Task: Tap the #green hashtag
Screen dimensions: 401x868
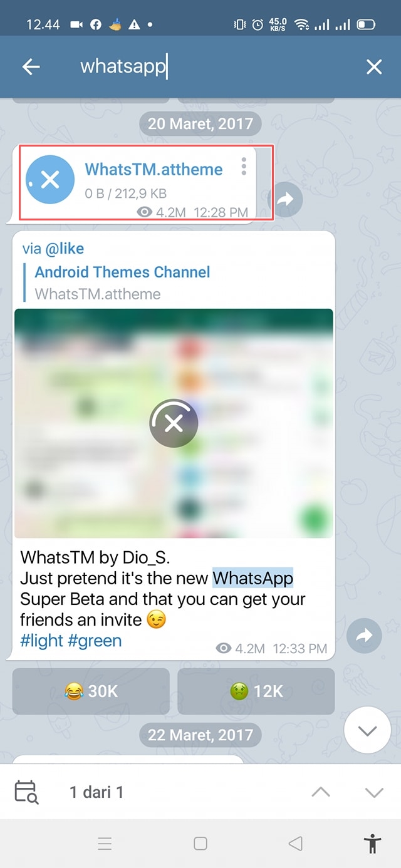Action: click(x=96, y=641)
